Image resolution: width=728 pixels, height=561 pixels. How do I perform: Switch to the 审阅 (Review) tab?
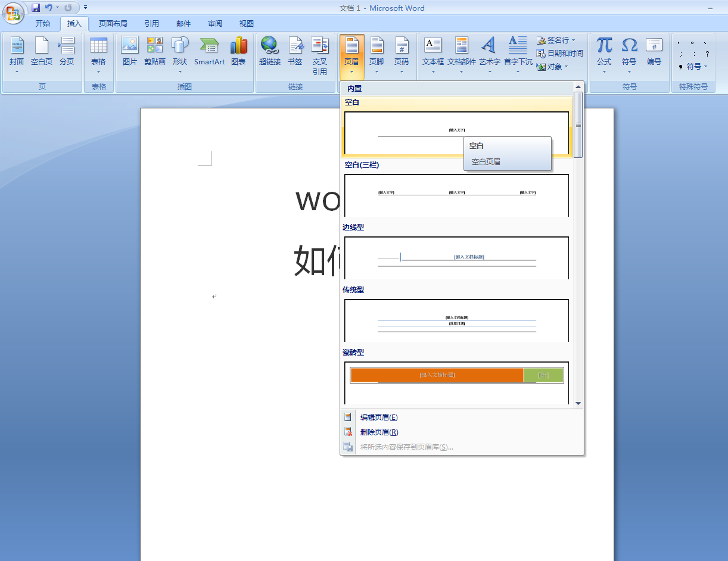215,24
